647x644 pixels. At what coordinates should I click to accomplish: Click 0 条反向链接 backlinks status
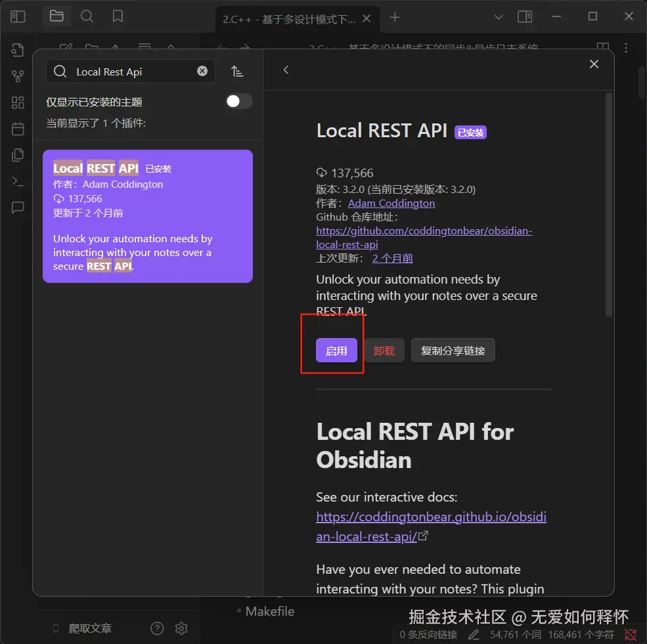click(x=428, y=635)
